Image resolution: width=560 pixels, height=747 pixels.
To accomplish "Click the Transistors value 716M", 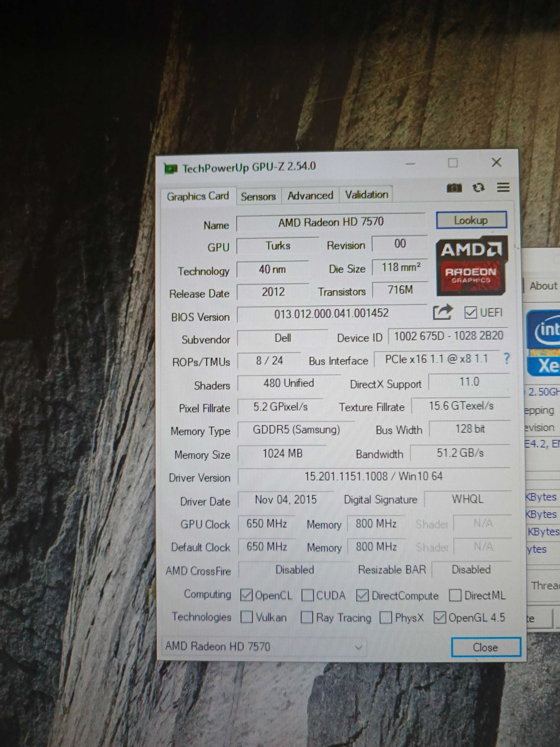I will 400,290.
